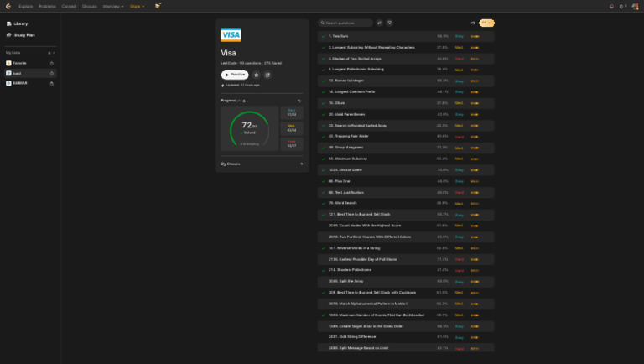Reset progress with the refresh icon

click(x=299, y=101)
